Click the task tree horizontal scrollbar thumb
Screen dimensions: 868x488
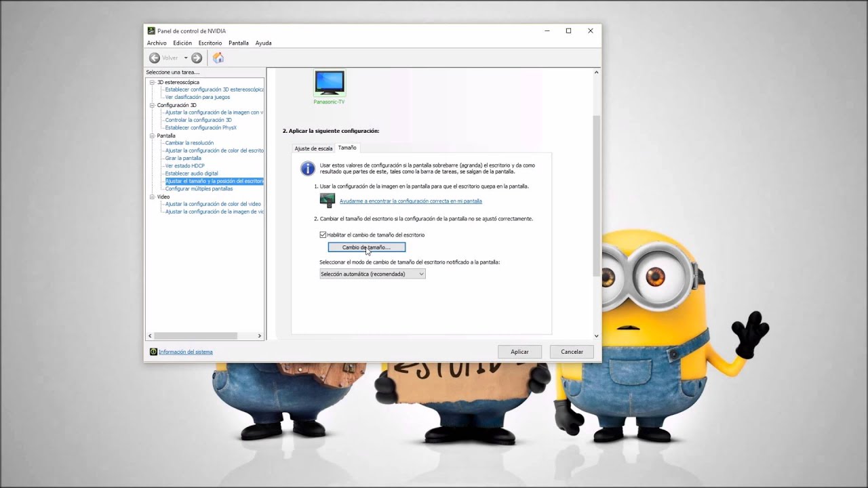195,335
